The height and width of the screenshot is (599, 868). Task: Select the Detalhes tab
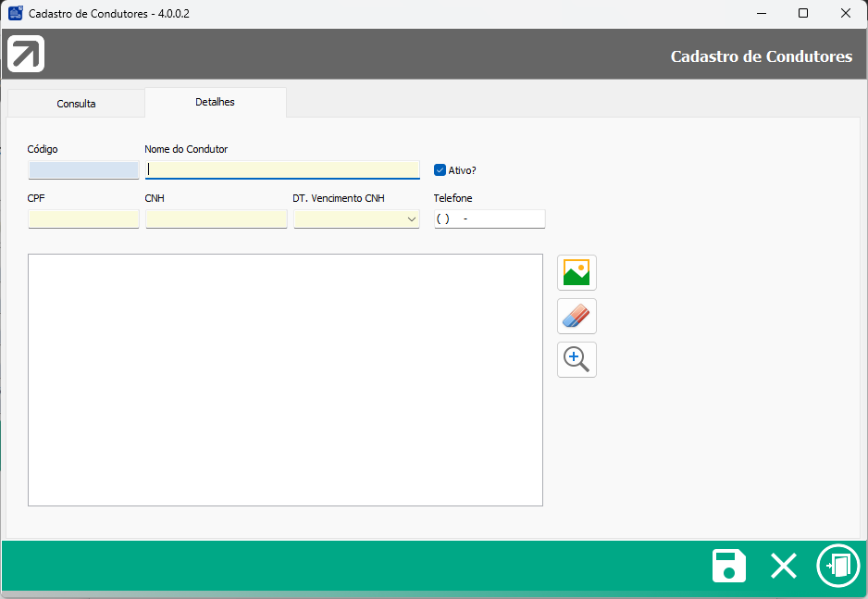(215, 102)
